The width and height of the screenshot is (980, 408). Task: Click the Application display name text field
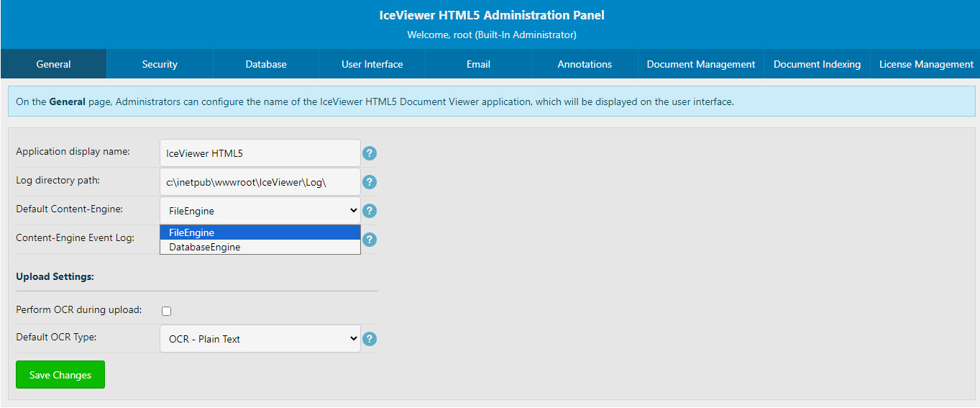pos(260,153)
